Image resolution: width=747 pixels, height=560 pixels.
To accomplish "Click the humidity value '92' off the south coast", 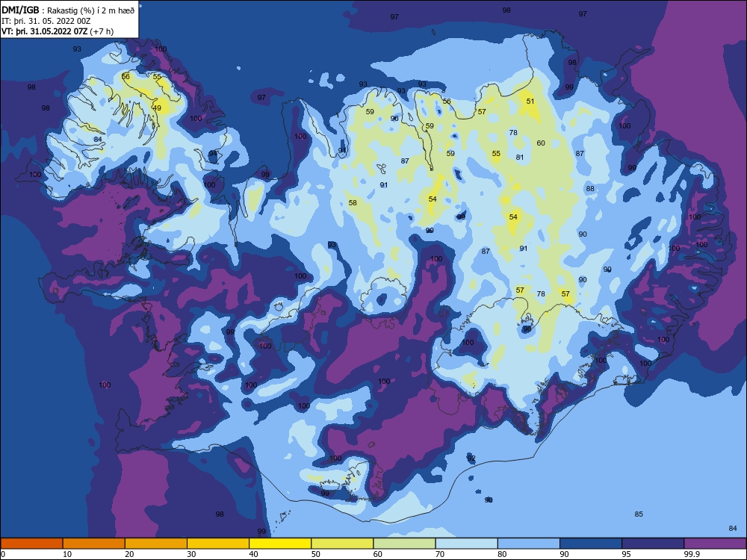I will (x=471, y=458).
